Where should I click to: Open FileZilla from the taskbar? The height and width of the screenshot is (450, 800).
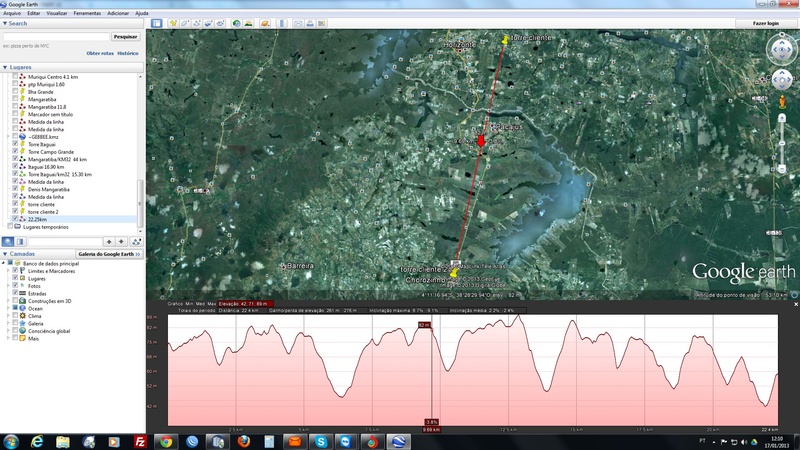(x=140, y=442)
